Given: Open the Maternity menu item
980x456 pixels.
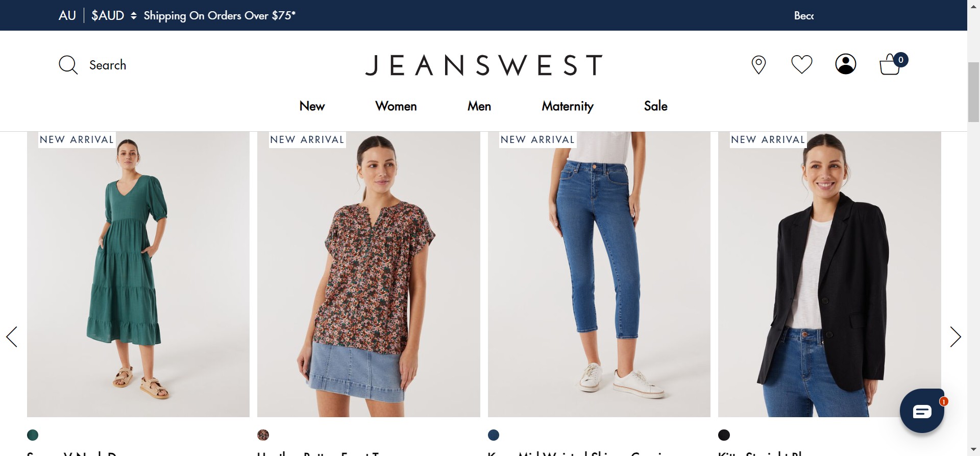Looking at the screenshot, I should coord(567,106).
